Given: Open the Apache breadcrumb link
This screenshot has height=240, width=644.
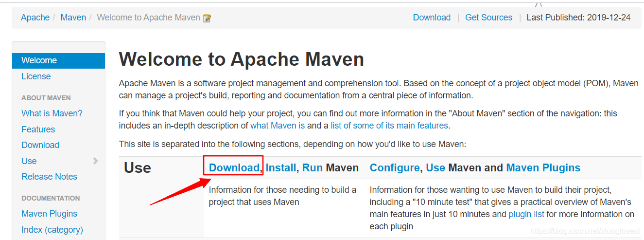Looking at the screenshot, I should tap(35, 18).
